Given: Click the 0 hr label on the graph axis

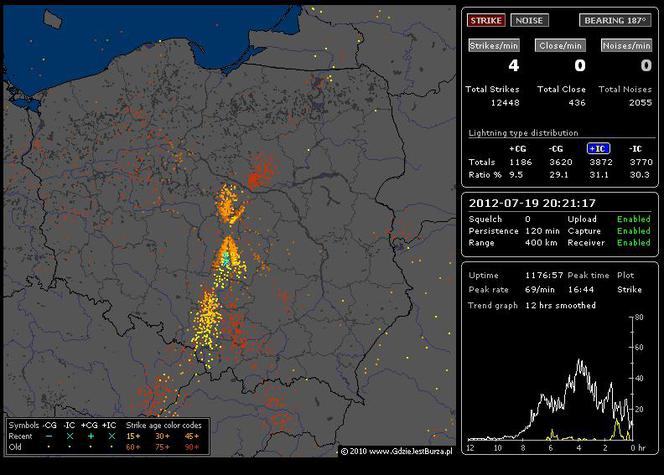Looking at the screenshot, I should pos(637,447).
